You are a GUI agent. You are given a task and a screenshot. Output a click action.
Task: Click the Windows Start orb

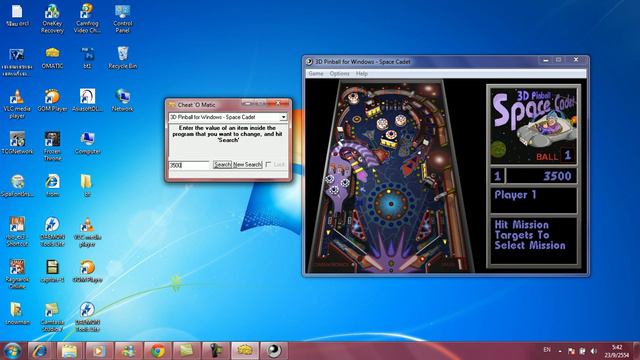pos(12,351)
